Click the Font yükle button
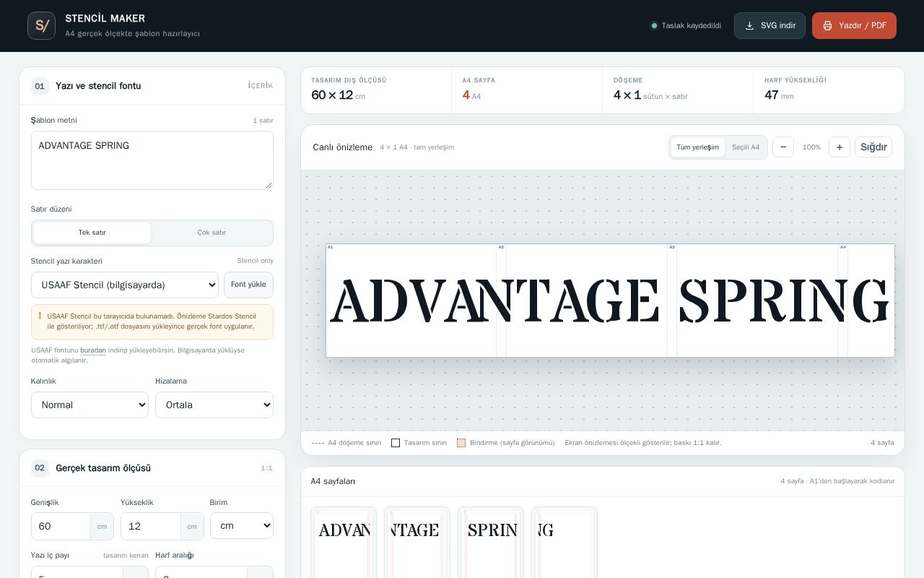 248,285
